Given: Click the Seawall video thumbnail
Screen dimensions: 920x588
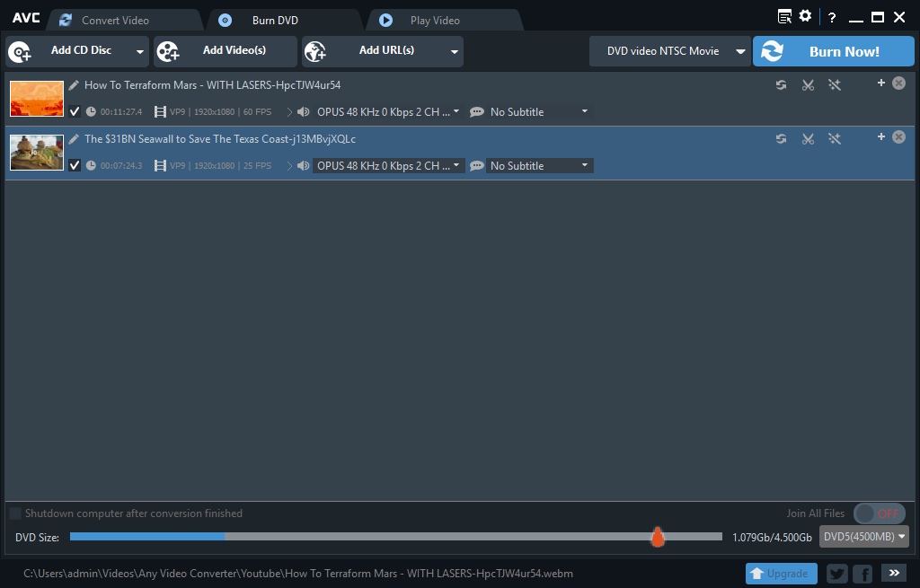Looking at the screenshot, I should [x=36, y=152].
